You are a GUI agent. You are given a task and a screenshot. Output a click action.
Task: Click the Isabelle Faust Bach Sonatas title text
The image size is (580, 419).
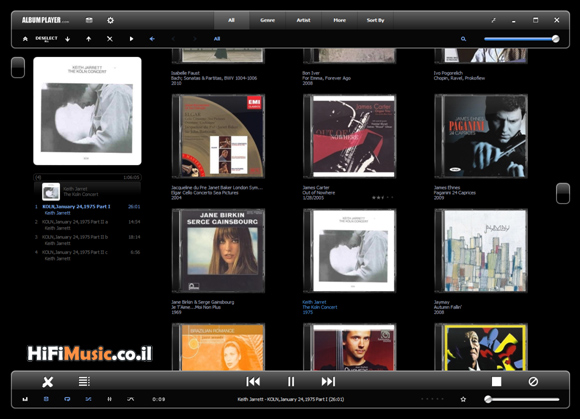point(214,78)
